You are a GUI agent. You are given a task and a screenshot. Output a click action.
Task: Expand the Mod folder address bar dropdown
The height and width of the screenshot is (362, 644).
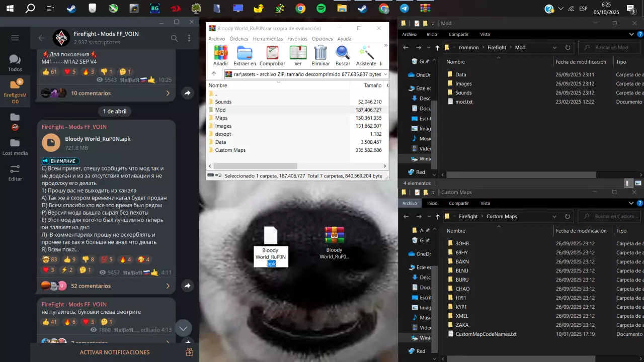(x=554, y=48)
